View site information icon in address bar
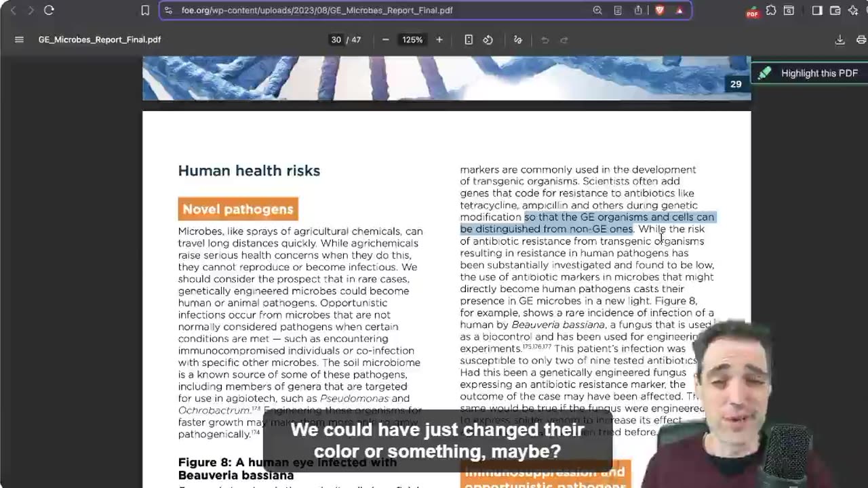This screenshot has height=488, width=868. (x=169, y=10)
